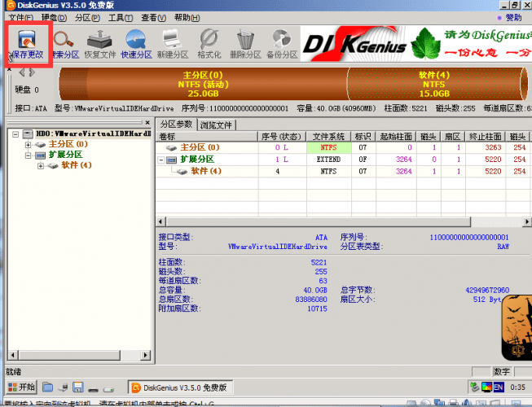Click the Save Changes (保存更改) toolbar icon
532x407 pixels.
click(x=28, y=45)
